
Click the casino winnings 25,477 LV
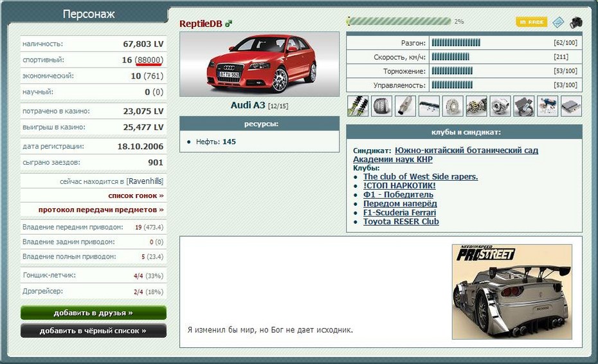click(x=143, y=127)
